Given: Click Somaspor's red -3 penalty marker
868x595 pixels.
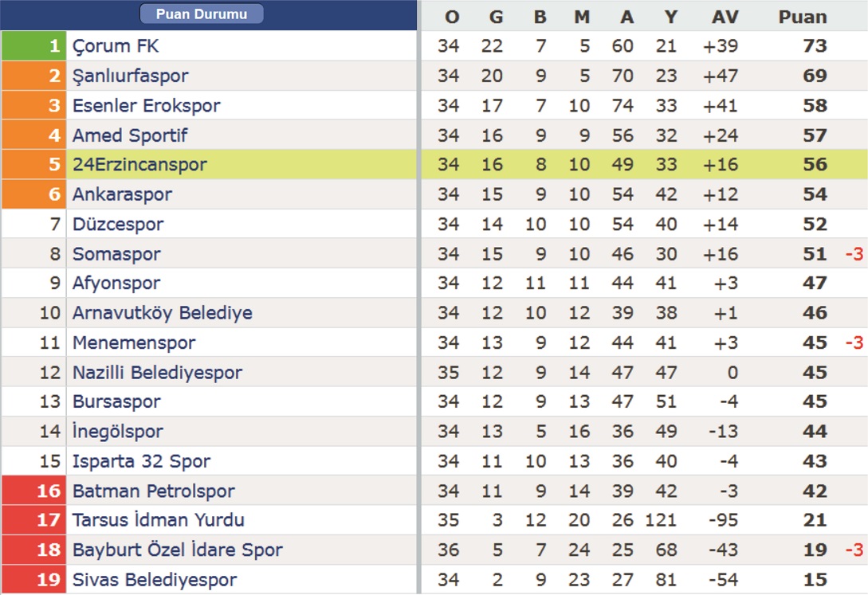Looking at the screenshot, I should point(854,254).
